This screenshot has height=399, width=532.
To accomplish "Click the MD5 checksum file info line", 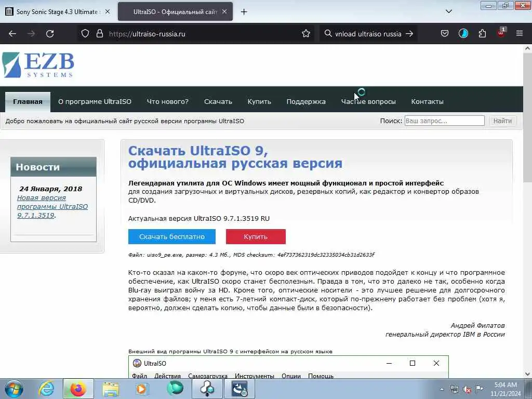I will pos(251,255).
